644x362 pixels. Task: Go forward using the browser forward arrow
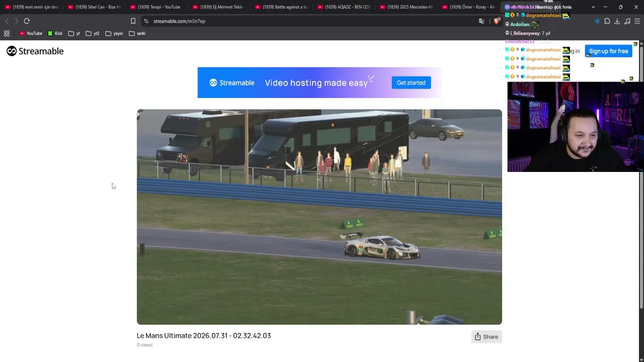point(16,21)
